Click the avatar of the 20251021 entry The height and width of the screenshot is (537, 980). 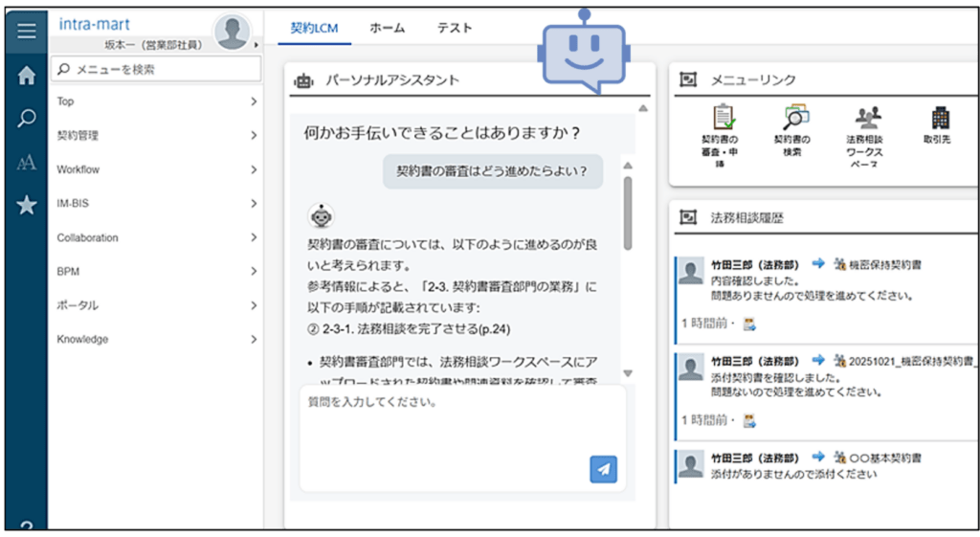click(691, 368)
